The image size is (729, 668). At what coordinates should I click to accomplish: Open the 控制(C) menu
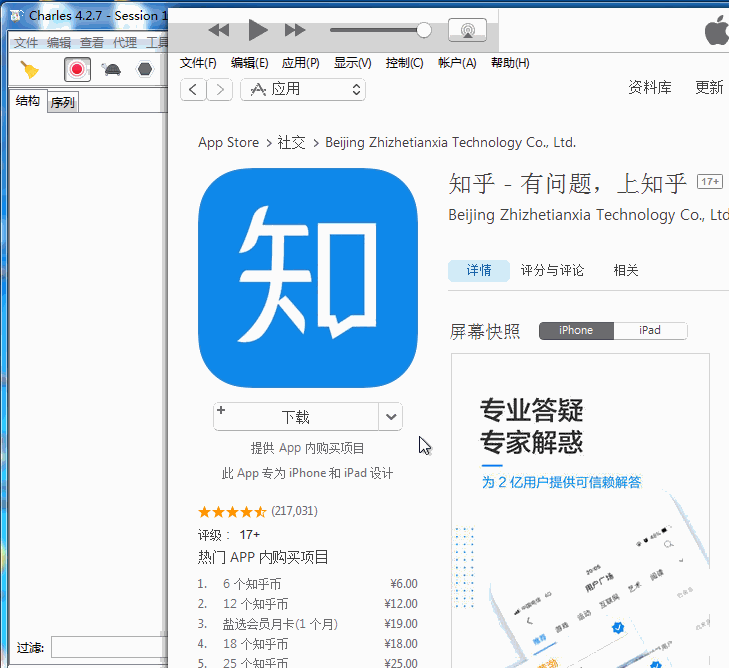point(404,63)
